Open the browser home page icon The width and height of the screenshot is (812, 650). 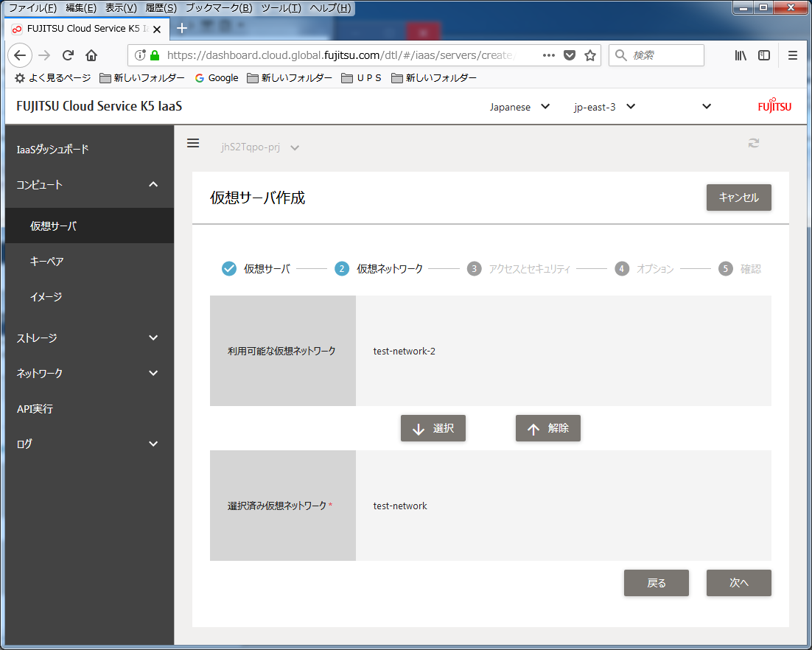(91, 55)
